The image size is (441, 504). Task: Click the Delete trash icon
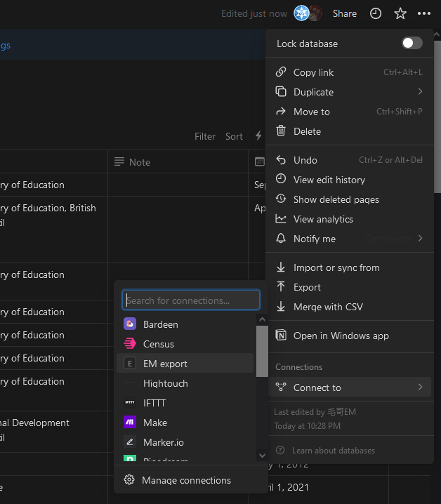[x=281, y=131]
